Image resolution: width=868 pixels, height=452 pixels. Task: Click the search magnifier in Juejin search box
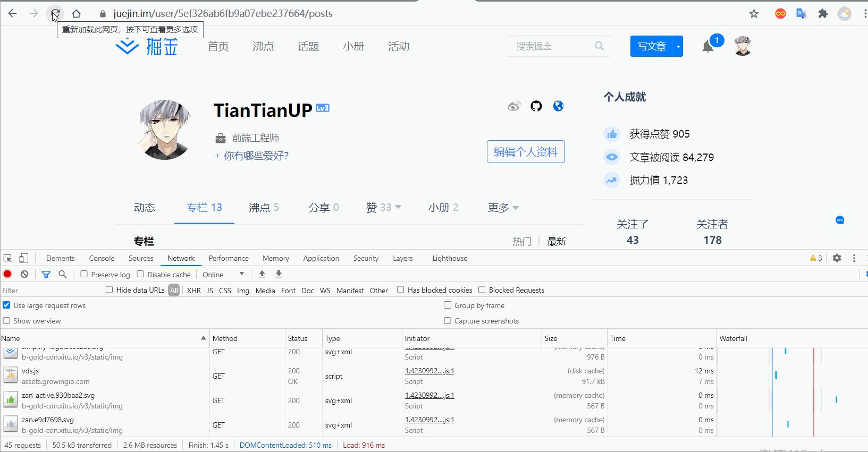(599, 46)
